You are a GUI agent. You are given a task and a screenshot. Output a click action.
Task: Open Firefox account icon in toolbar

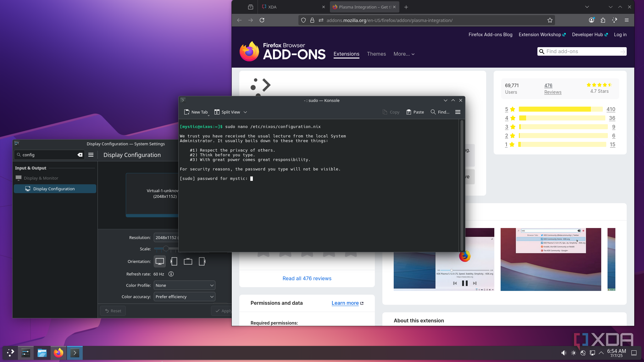pos(591,20)
